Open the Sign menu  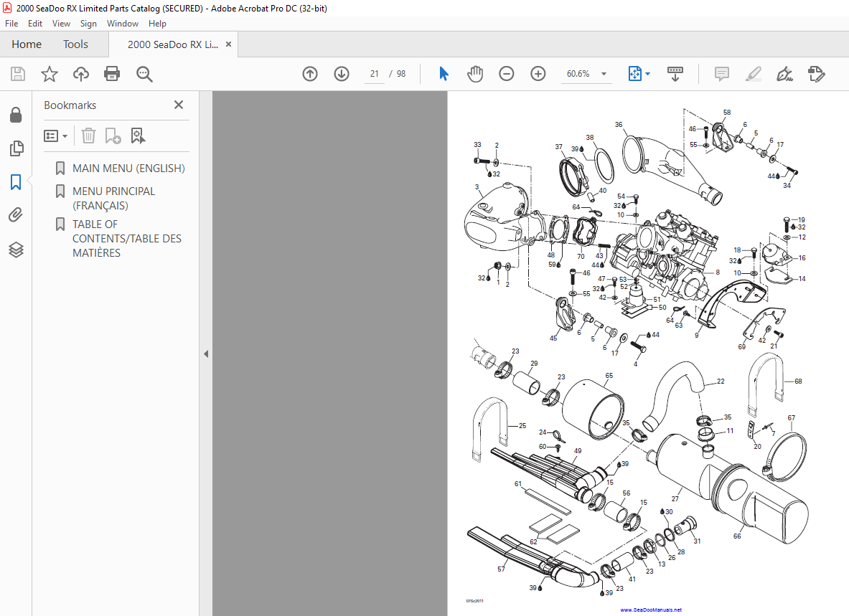88,23
